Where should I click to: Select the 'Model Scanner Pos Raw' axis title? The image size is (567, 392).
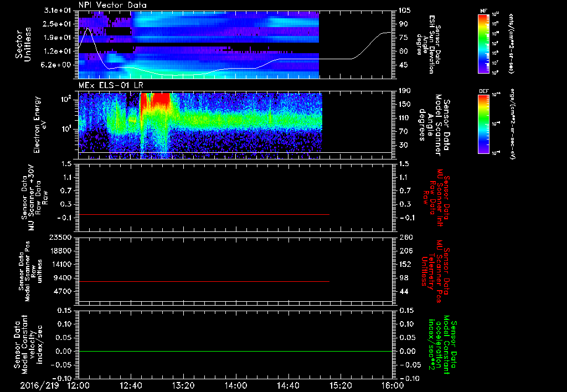tap(30, 271)
